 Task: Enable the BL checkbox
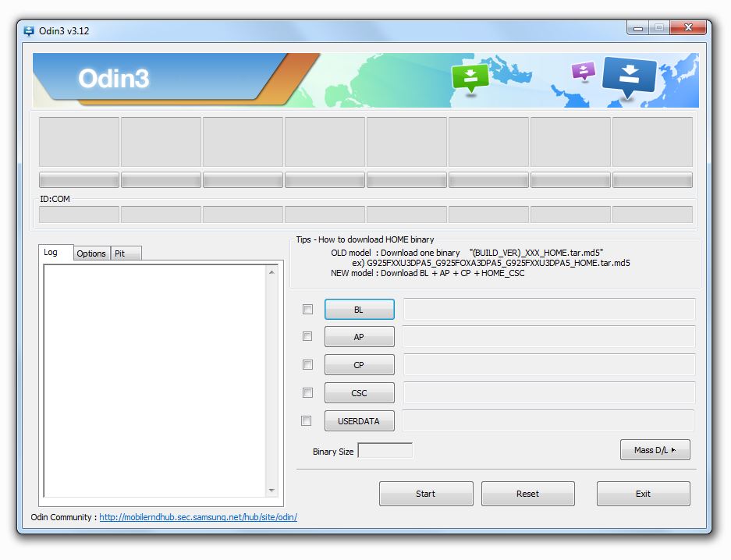click(x=307, y=310)
